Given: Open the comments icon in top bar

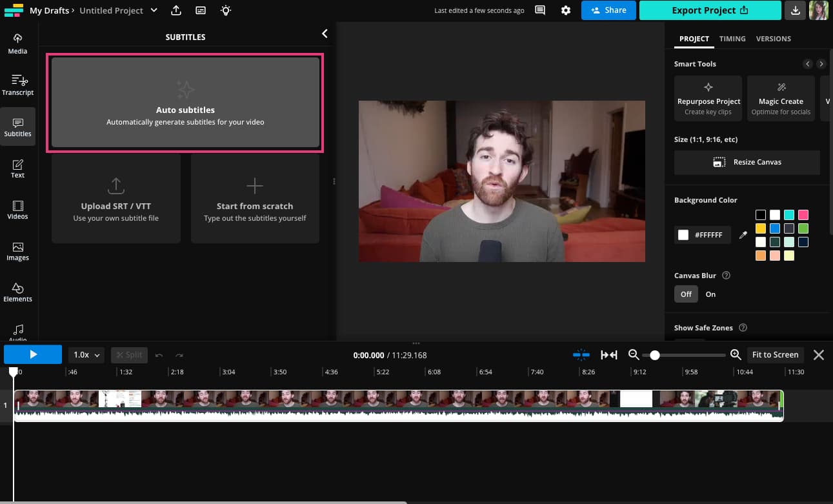Looking at the screenshot, I should click(x=540, y=10).
